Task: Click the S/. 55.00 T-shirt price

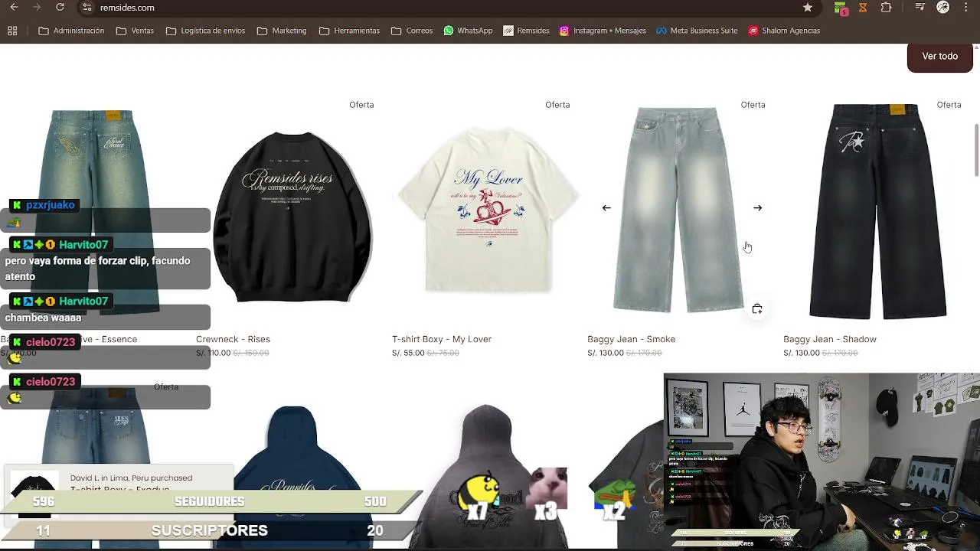Action: coord(408,353)
